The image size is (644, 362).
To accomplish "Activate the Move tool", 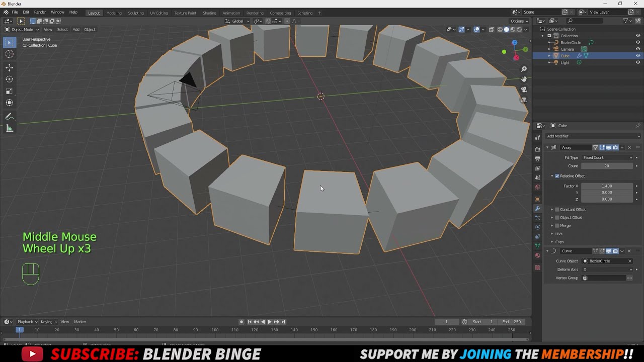I will 9,67.
